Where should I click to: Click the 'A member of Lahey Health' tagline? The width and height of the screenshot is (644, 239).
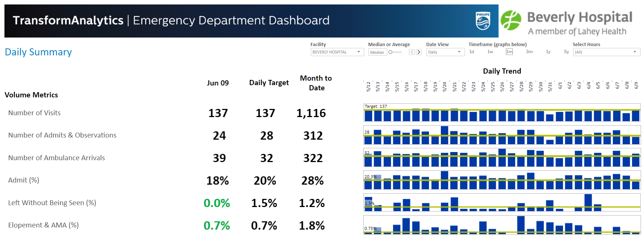point(577,32)
